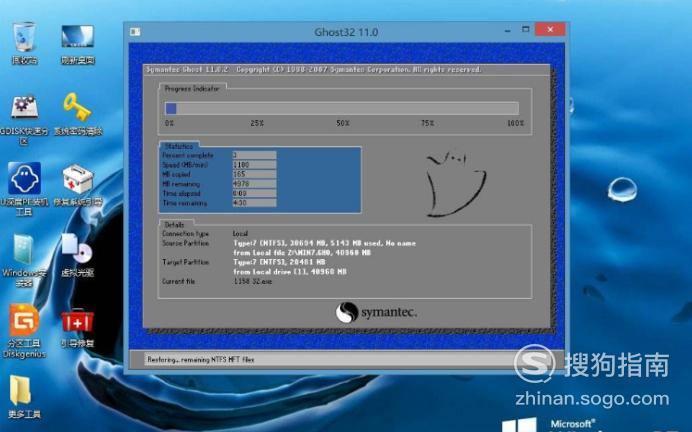Click the 'Restoring... remaining NTFS MFT files' status

click(201, 360)
